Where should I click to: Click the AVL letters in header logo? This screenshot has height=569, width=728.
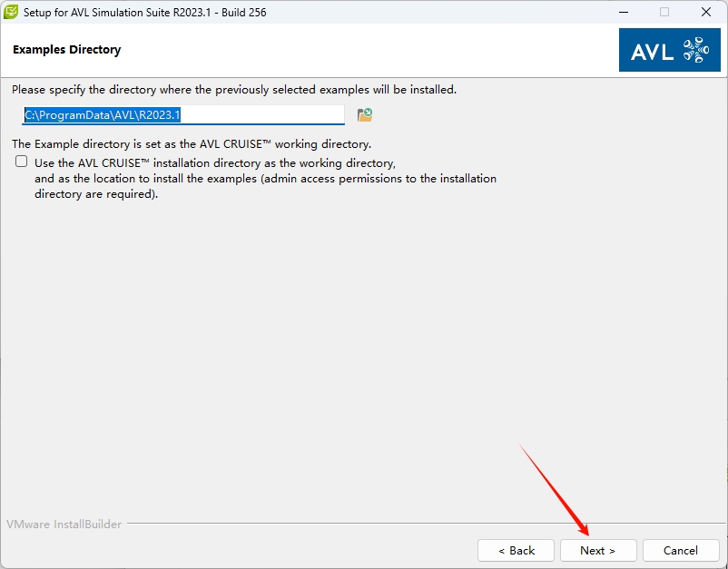pyautogui.click(x=654, y=51)
